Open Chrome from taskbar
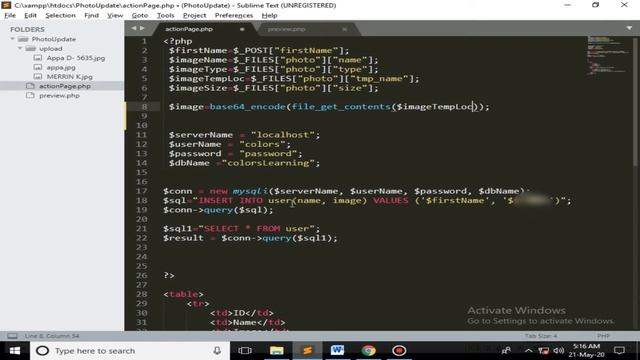The image size is (640, 360). 368,351
